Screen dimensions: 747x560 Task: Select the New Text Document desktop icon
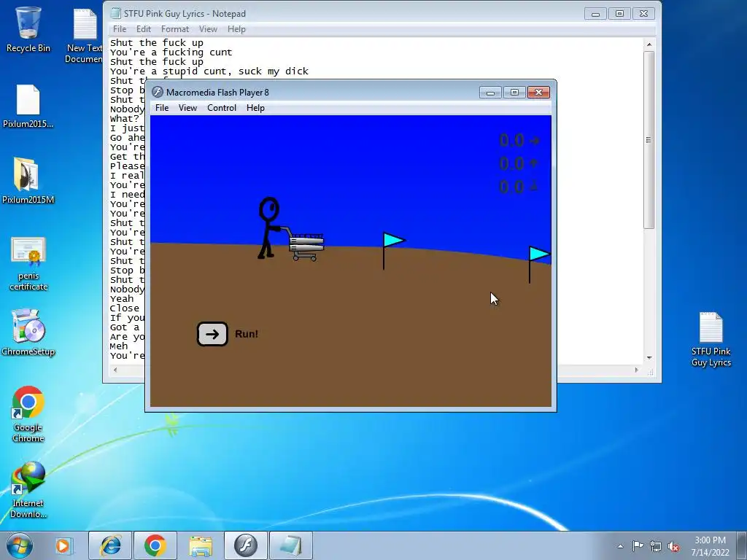(85, 35)
